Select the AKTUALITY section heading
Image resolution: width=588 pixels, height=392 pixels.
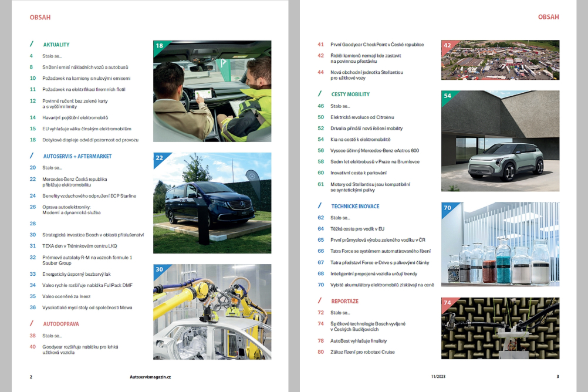point(56,45)
